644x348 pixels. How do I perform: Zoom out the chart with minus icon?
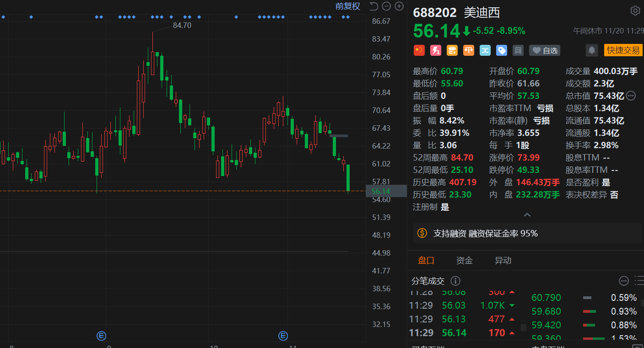tap(386, 6)
